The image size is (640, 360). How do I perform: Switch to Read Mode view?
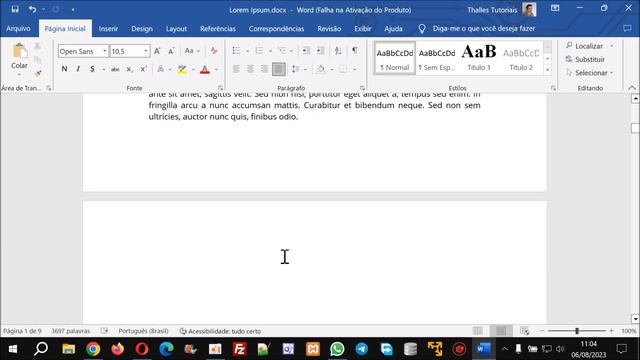pyautogui.click(x=478, y=331)
